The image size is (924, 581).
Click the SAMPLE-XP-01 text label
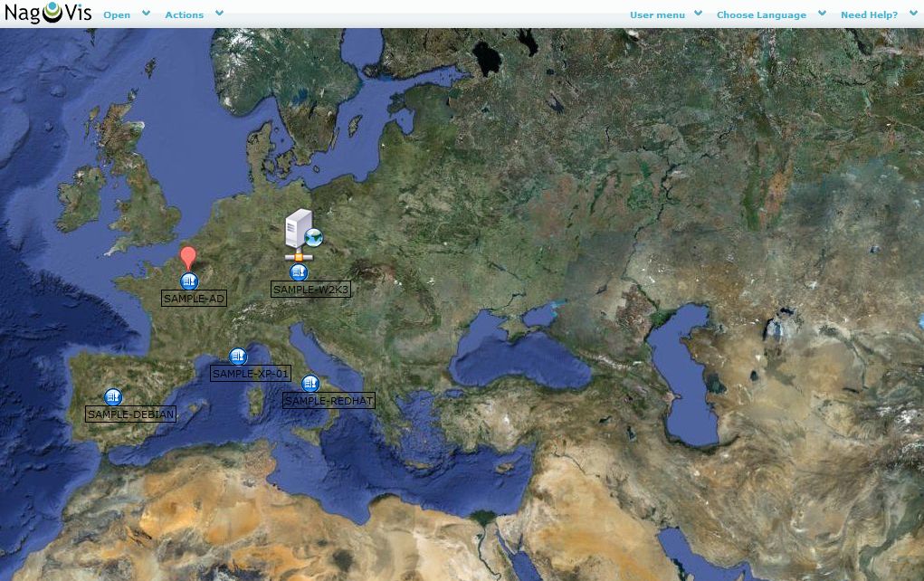[251, 374]
